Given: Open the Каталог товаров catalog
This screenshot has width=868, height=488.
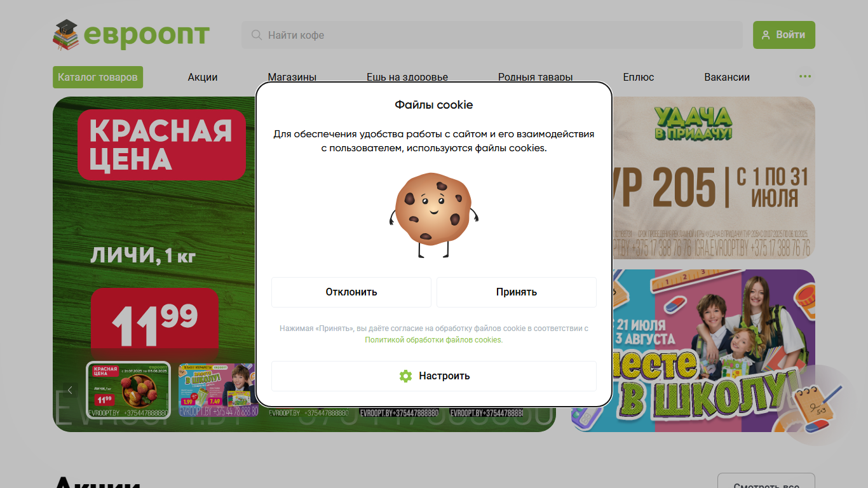Looking at the screenshot, I should pos(98,78).
